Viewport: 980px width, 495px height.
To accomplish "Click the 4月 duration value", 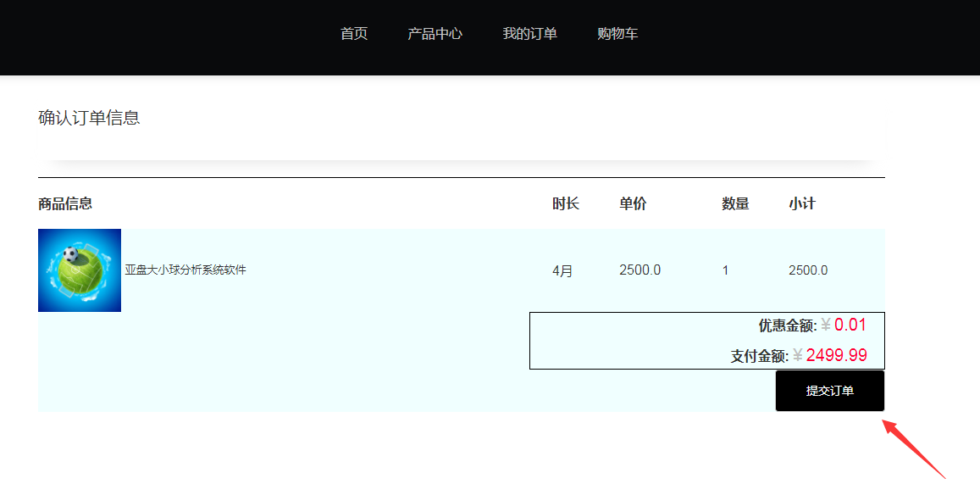I will (x=562, y=270).
